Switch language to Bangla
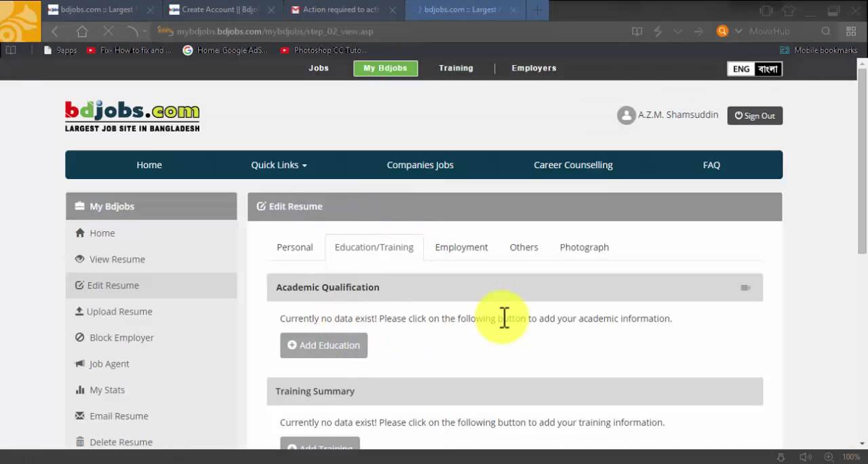 768,69
